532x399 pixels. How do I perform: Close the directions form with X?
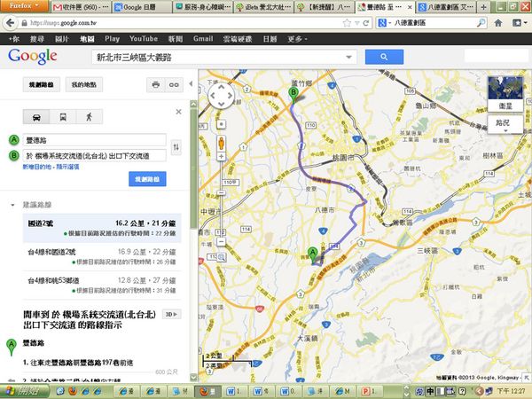[x=178, y=112]
